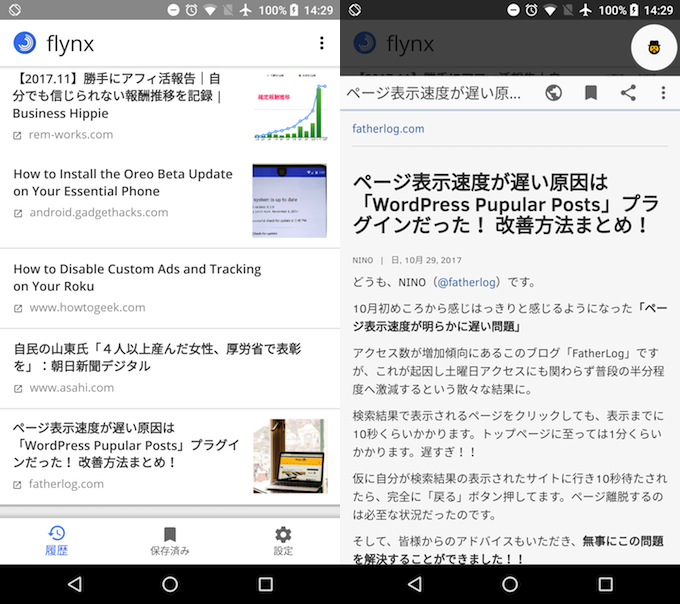The height and width of the screenshot is (604, 680).
Task: Tap the alarm icon in the right status bar
Action: point(531,10)
